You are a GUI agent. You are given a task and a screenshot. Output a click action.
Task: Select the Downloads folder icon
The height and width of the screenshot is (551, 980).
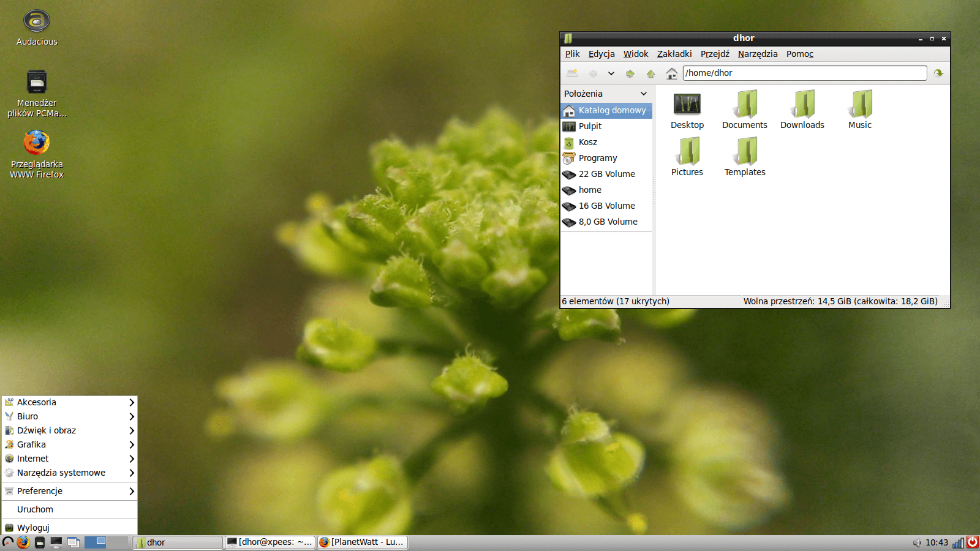coord(802,110)
